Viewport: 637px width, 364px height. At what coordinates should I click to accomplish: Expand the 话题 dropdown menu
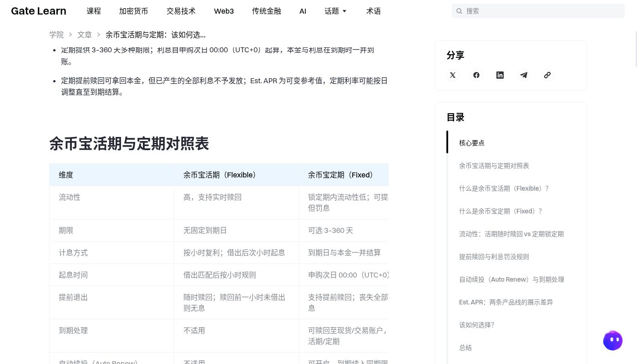click(x=336, y=11)
